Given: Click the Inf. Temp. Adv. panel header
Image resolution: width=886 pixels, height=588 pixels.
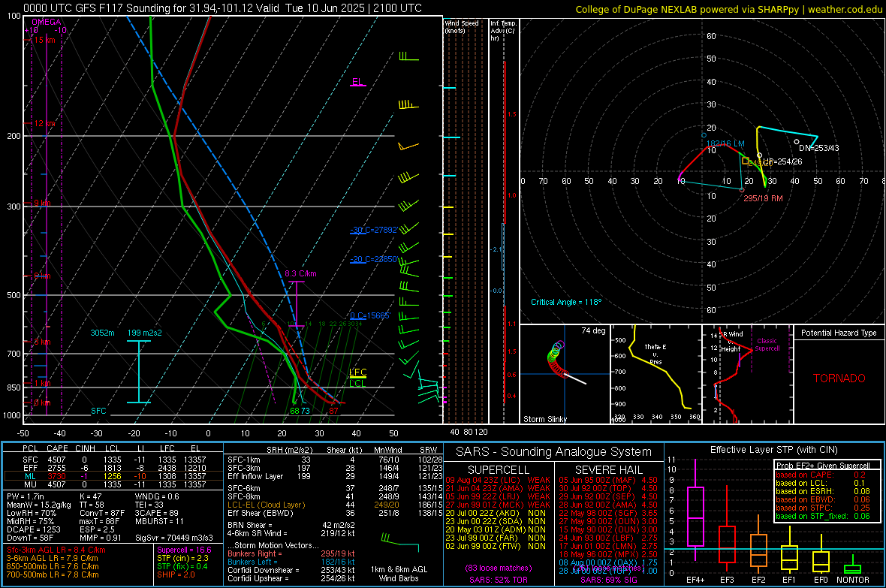Looking at the screenshot, I should point(503,31).
